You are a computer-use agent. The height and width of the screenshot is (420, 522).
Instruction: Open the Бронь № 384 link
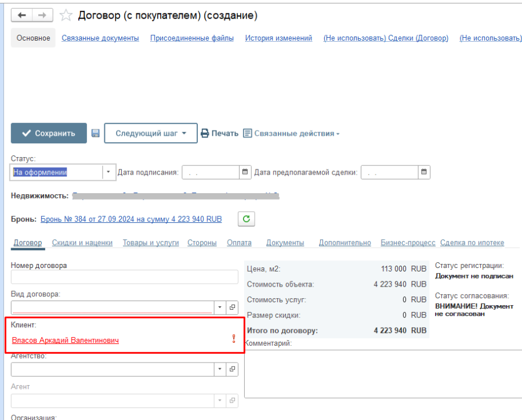(x=131, y=219)
